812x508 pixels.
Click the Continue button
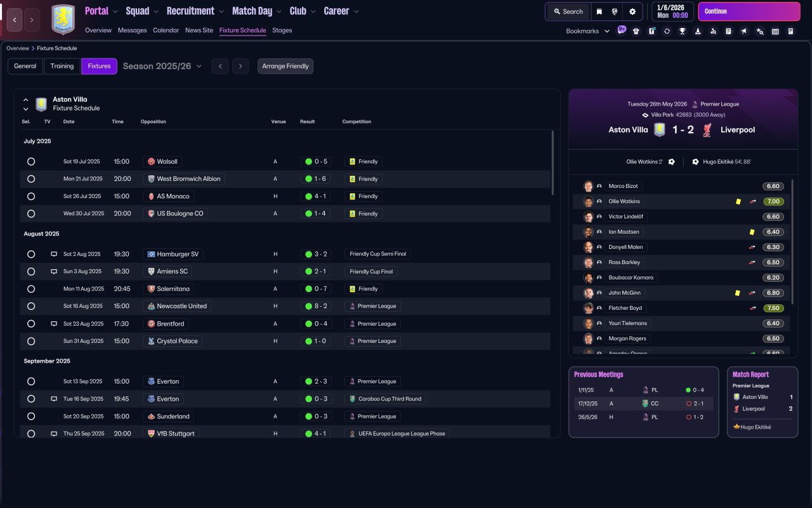coord(749,11)
